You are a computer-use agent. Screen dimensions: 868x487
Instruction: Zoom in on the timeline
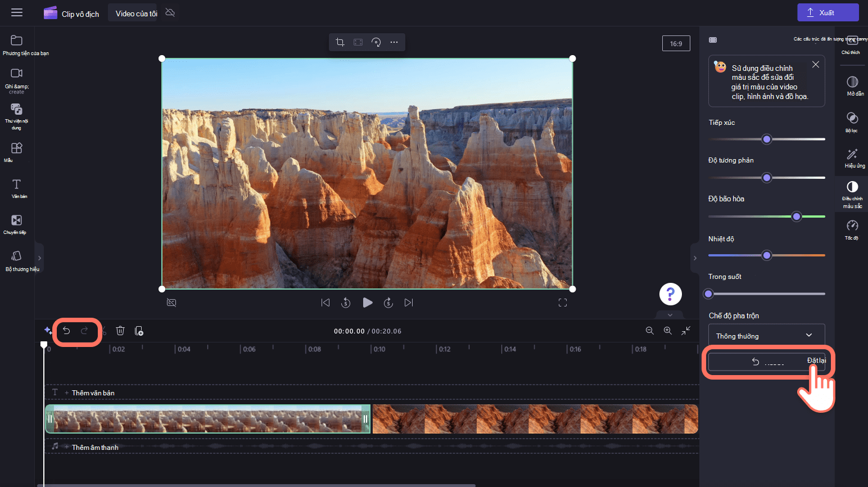coord(668,331)
